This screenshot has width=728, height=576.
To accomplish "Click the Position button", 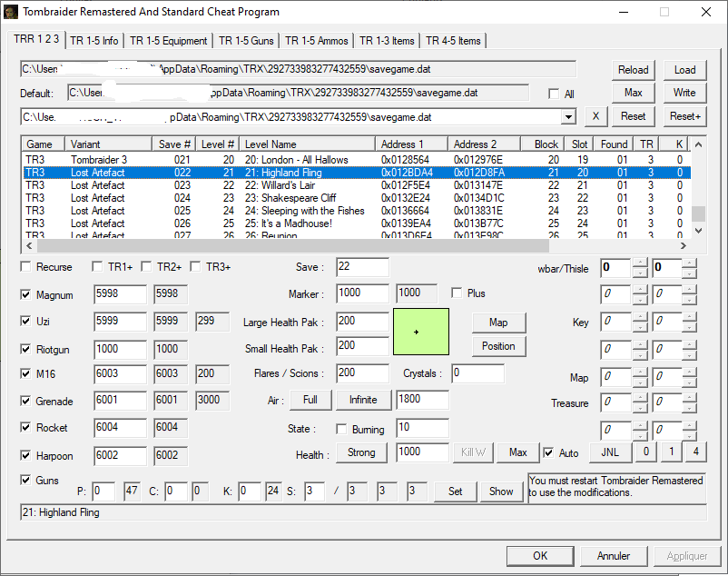I will coord(498,346).
